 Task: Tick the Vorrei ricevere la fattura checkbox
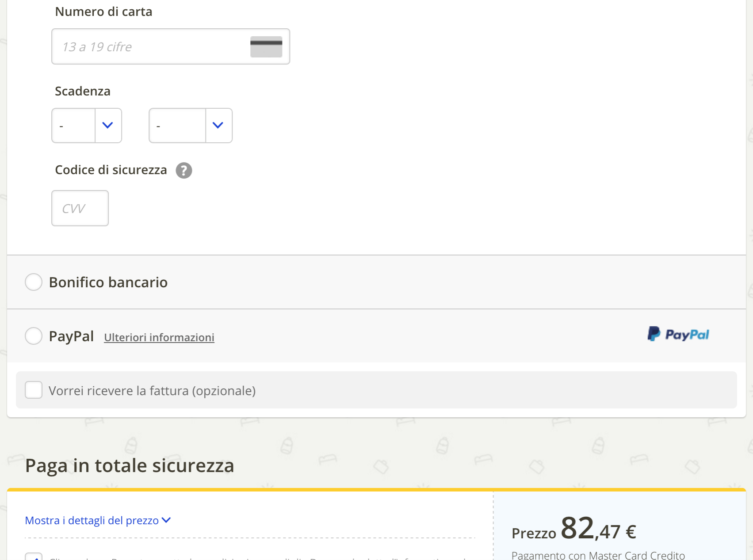pos(34,390)
